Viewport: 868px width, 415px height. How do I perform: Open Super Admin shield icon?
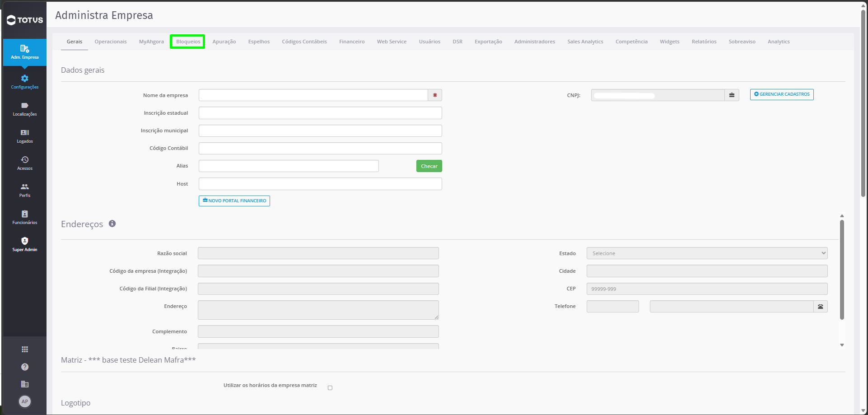(x=25, y=241)
